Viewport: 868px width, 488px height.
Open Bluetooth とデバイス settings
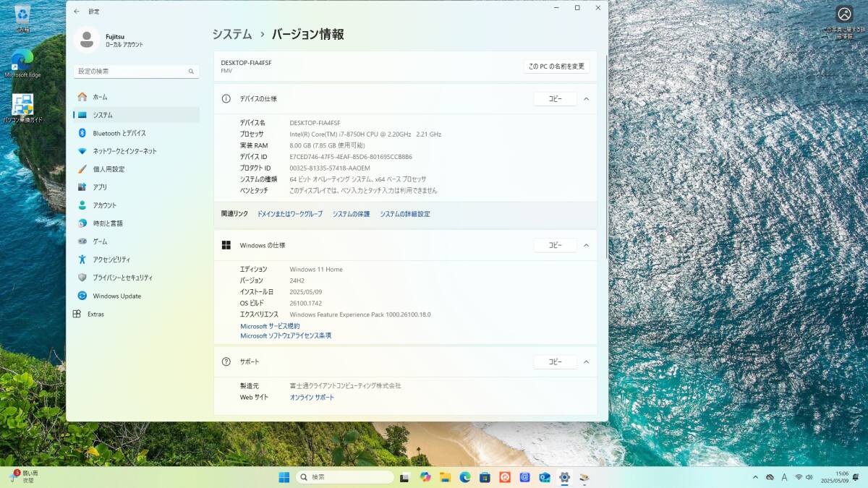(x=136, y=133)
